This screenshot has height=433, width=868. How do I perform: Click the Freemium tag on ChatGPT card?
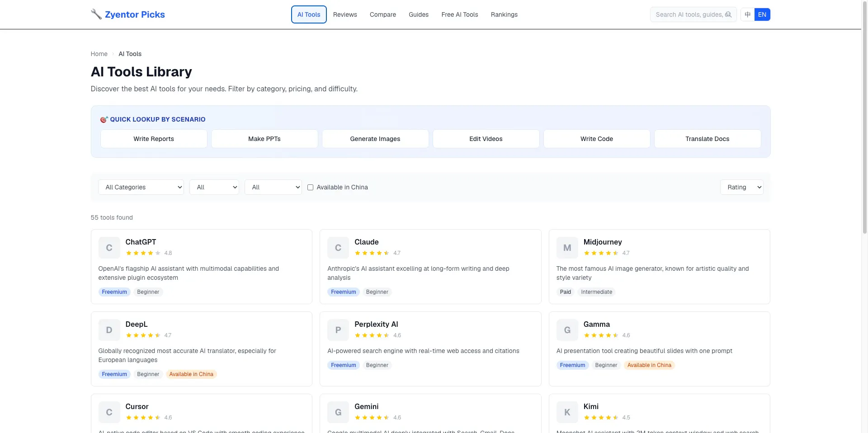(x=114, y=292)
